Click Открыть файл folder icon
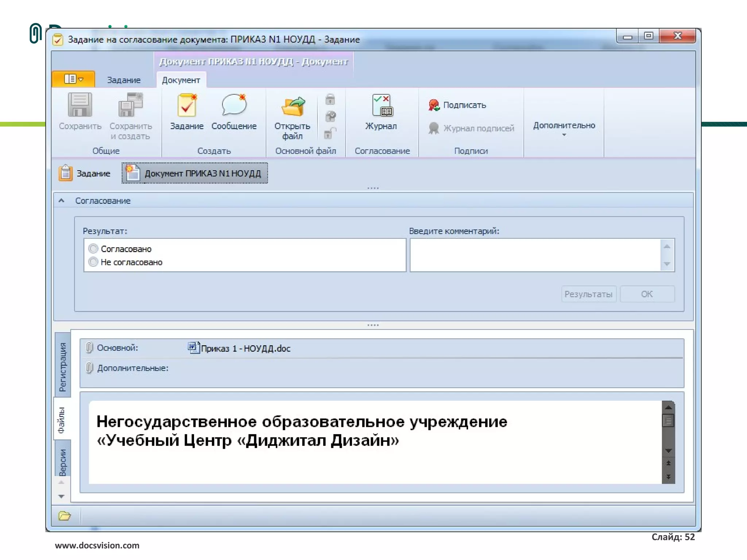 (293, 106)
